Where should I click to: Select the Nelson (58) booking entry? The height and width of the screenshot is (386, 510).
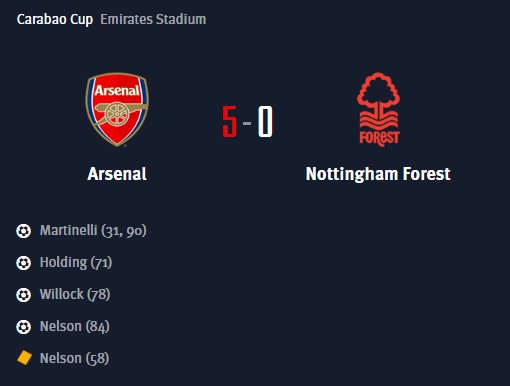[x=74, y=358]
